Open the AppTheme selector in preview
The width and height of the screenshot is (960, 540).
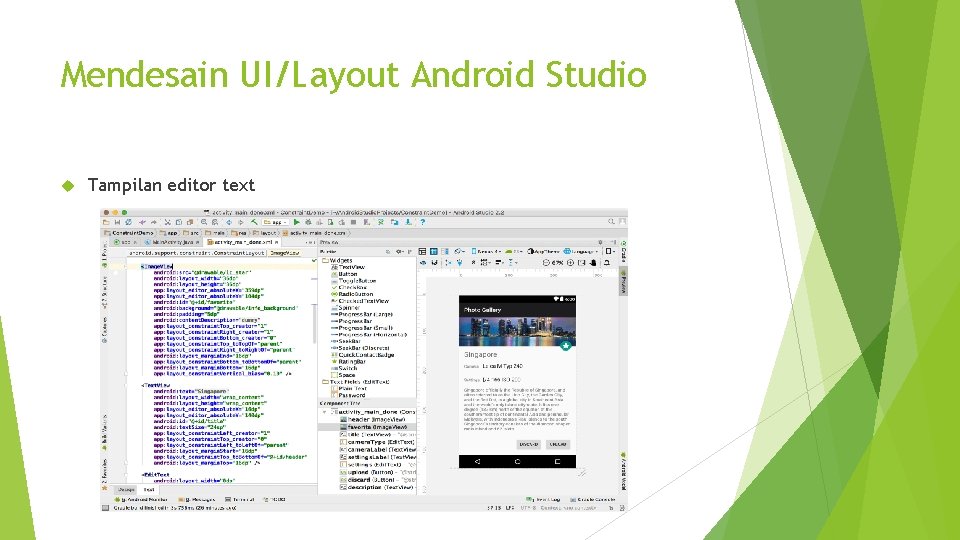(544, 252)
